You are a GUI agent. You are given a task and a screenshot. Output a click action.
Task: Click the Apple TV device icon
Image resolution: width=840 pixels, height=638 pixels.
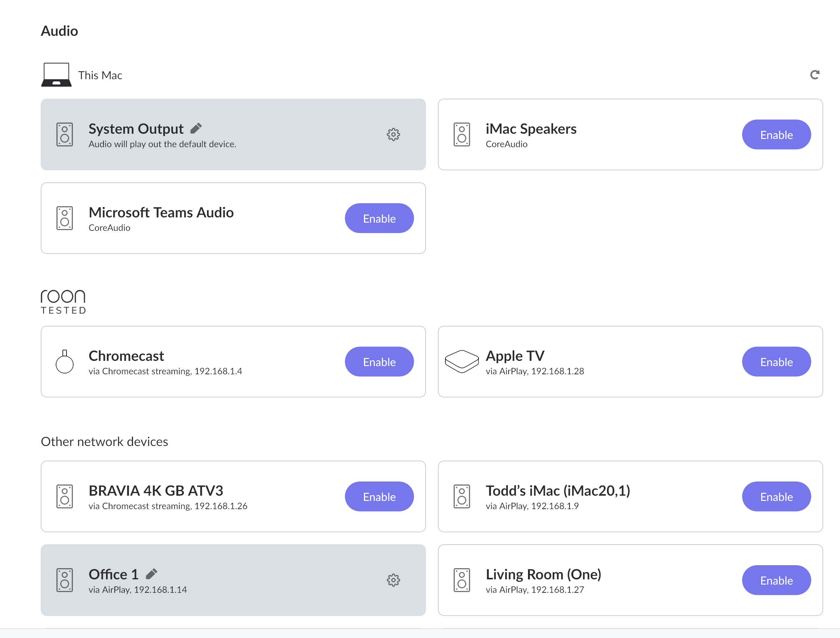click(x=461, y=362)
